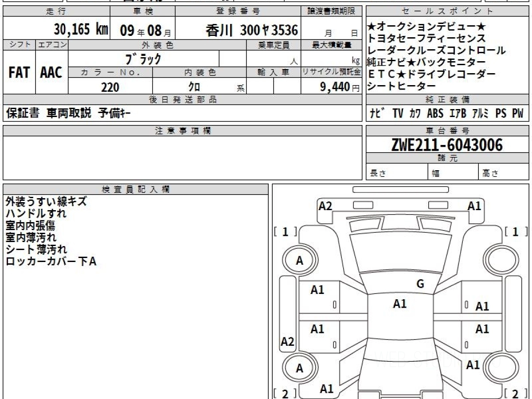Screen dimensions: 532x399
Task: Select the transmission value FAT
Action: pos(19,73)
